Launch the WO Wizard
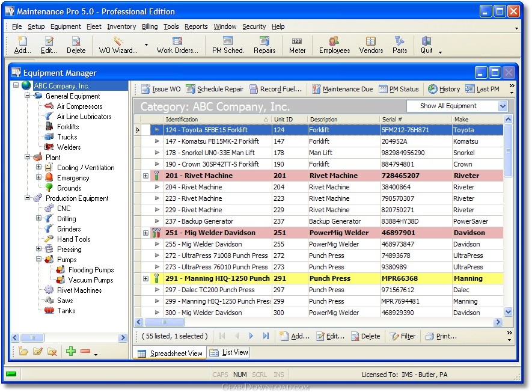This screenshot has height=392, width=532. (118, 45)
